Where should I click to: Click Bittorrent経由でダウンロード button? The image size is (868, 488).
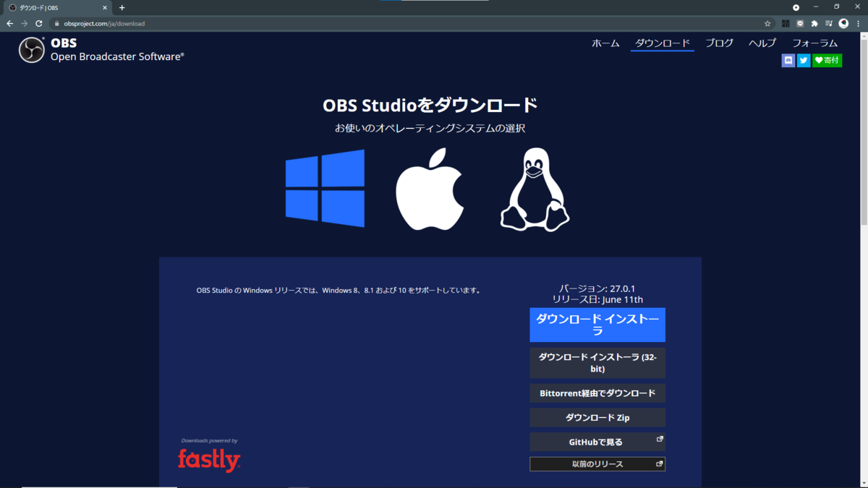pyautogui.click(x=597, y=393)
